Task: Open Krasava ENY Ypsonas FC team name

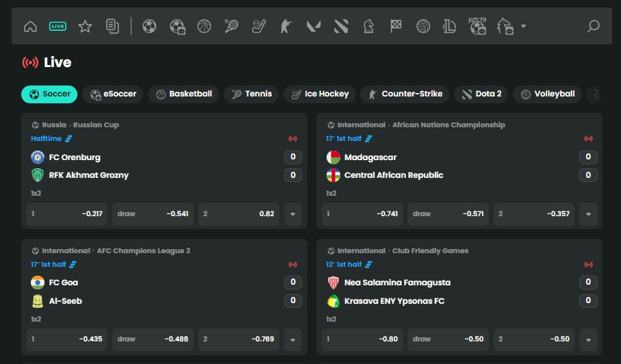Action: (x=394, y=301)
